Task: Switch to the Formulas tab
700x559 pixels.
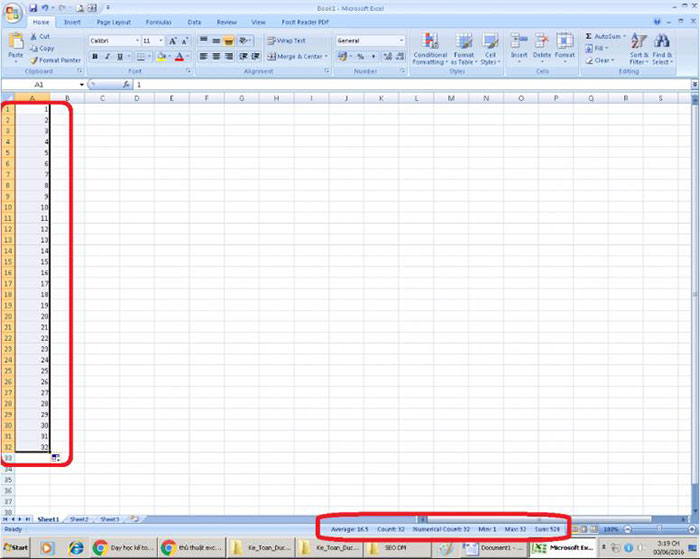Action: (158, 22)
